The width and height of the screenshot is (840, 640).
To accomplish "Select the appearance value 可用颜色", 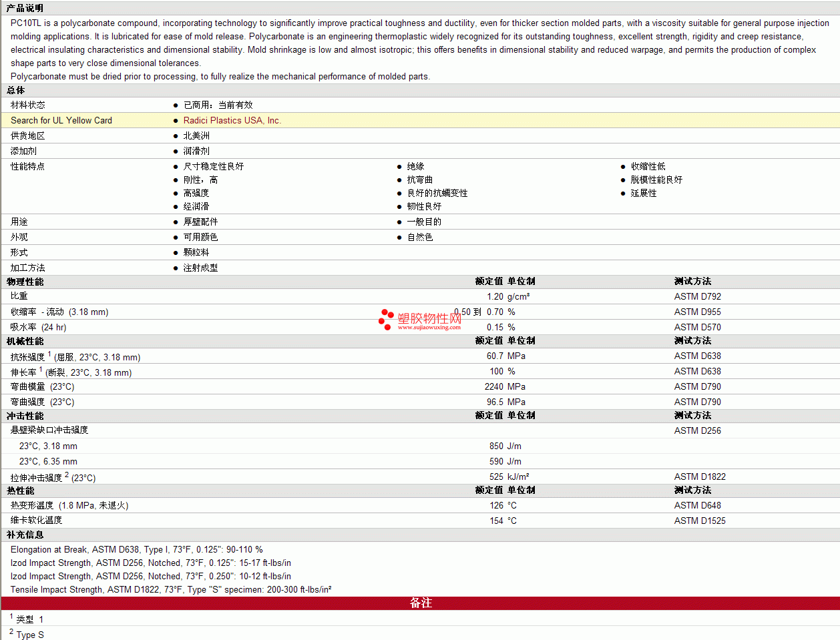I will coord(200,237).
